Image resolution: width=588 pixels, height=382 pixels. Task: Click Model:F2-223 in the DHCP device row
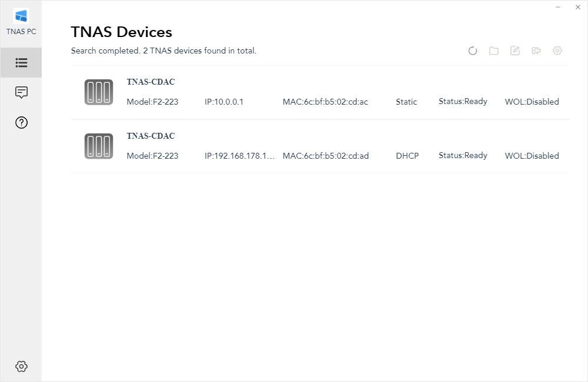pyautogui.click(x=152, y=156)
